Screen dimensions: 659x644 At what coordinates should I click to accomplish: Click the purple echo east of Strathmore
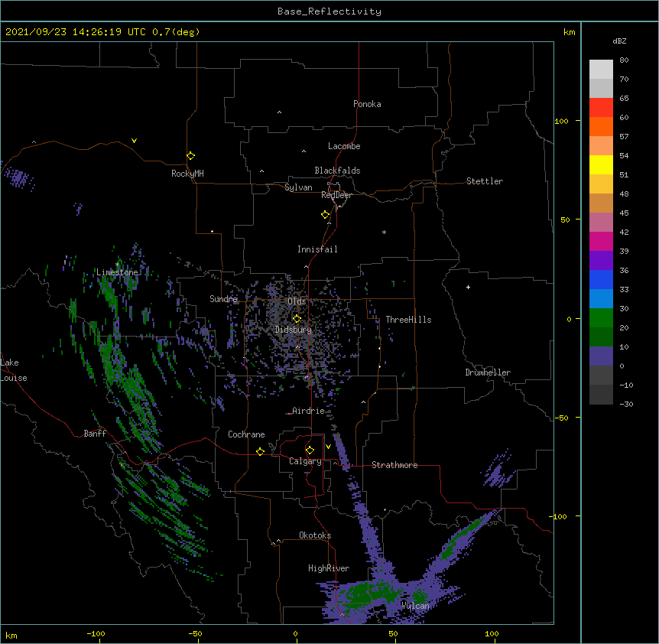tap(499, 470)
